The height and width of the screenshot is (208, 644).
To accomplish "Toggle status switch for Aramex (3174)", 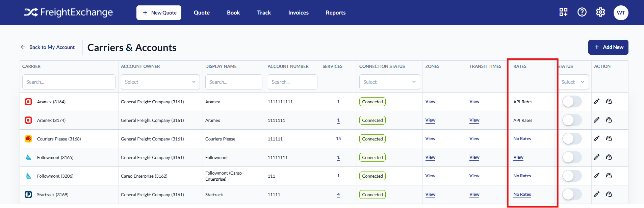I will (x=572, y=120).
